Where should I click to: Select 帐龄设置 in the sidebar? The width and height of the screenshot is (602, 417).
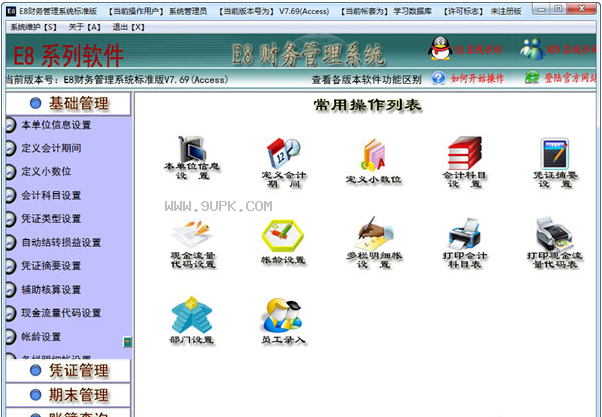[x=41, y=337]
